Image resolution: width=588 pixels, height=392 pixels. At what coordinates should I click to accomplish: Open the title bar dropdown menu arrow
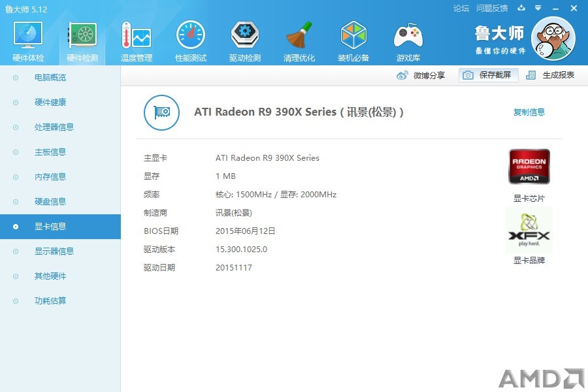pyautogui.click(x=538, y=8)
